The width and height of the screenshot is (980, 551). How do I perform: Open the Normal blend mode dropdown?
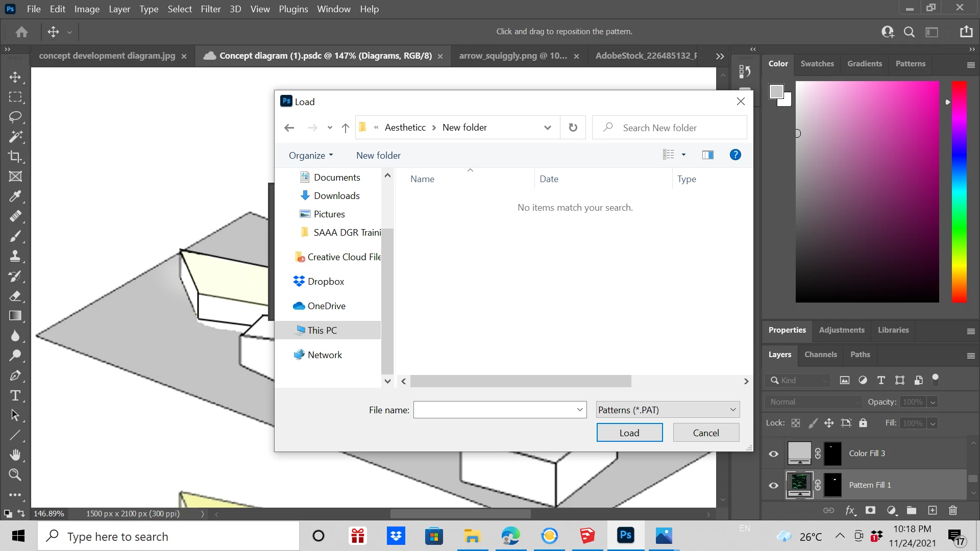814,402
